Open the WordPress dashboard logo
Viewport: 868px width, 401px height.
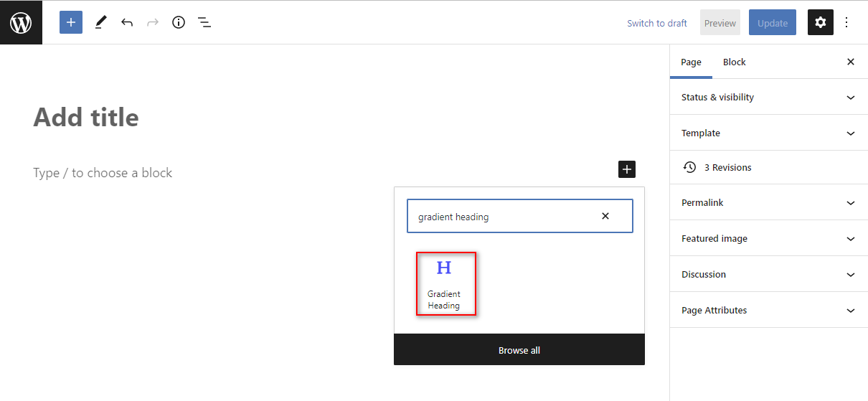click(x=21, y=23)
